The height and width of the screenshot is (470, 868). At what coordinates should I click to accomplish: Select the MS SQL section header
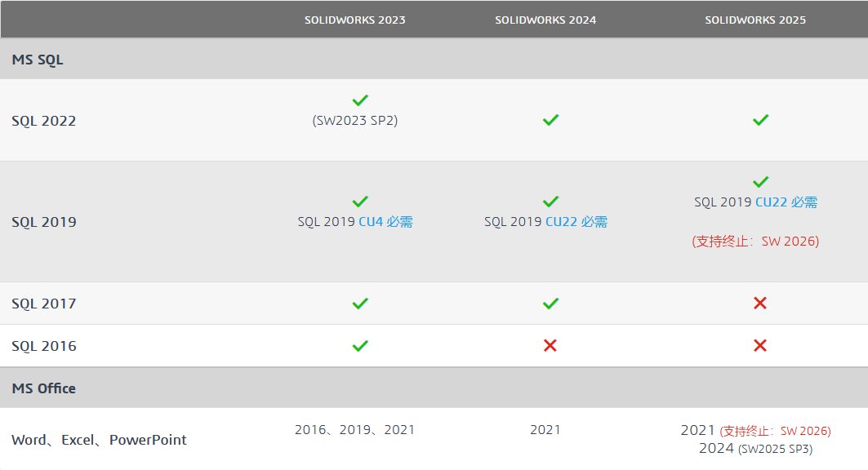point(434,60)
